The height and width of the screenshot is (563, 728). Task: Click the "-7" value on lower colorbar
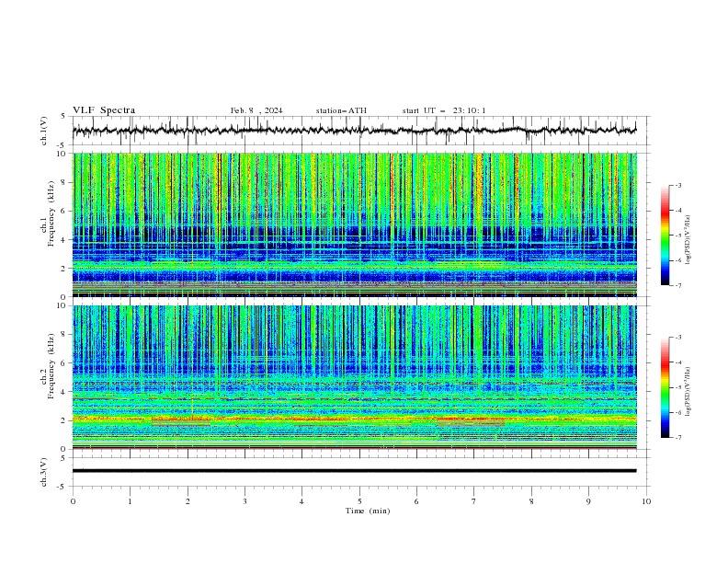[x=677, y=438]
